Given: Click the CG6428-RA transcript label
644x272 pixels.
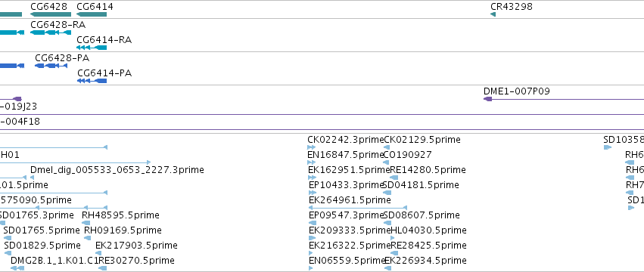Looking at the screenshot, I should point(58,25).
